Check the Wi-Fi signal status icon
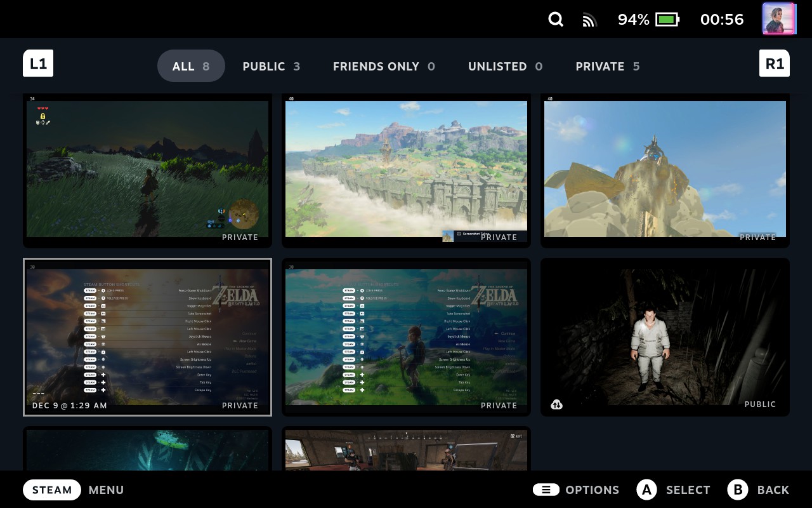Viewport: 812px width, 508px height. point(590,20)
